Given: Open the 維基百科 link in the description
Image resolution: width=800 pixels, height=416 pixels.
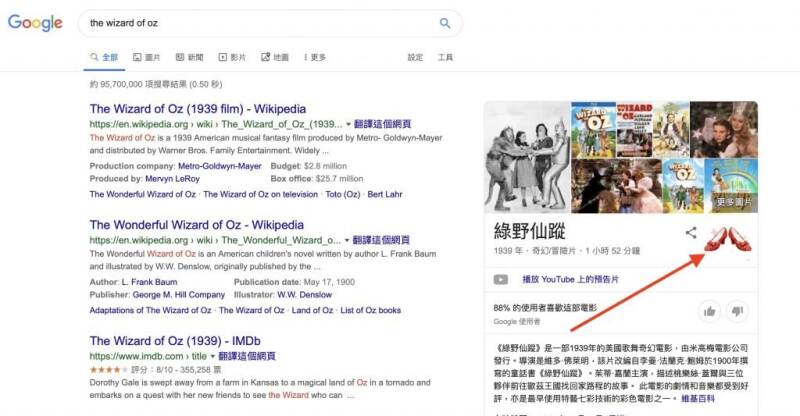Looking at the screenshot, I should (x=698, y=399).
